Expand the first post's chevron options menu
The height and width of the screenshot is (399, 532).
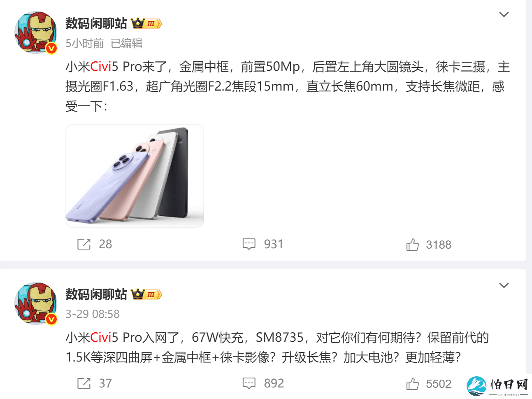[504, 14]
